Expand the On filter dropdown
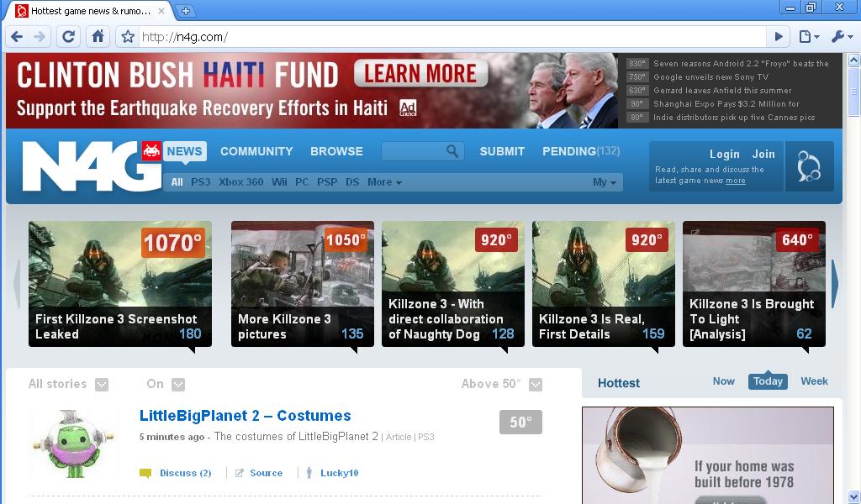Image resolution: width=861 pixels, height=504 pixels. [x=178, y=385]
